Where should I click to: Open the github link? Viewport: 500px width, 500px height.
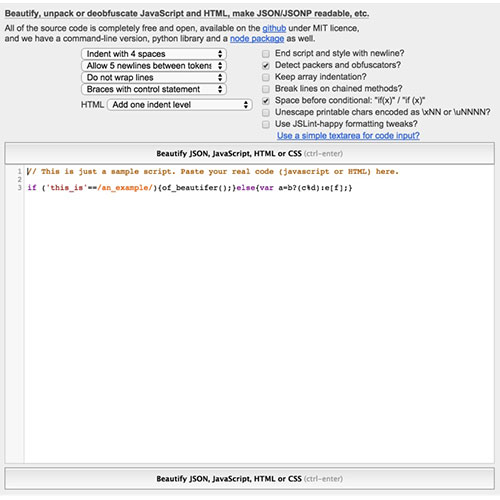(x=274, y=28)
